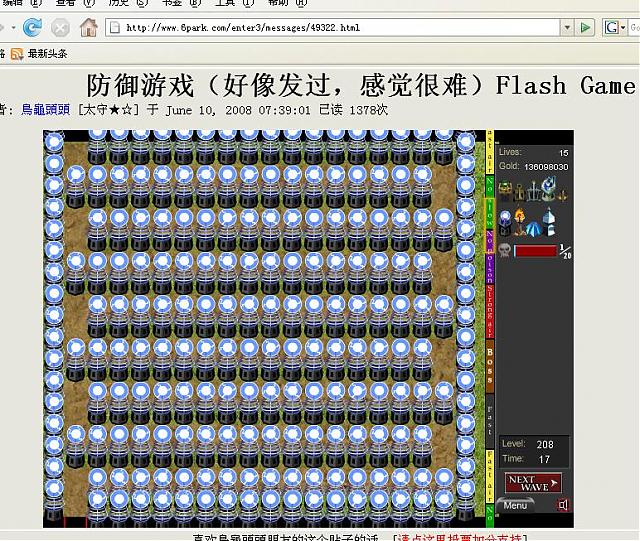Click the red wave progress bar
The height and width of the screenshot is (541, 640).
tap(535, 251)
